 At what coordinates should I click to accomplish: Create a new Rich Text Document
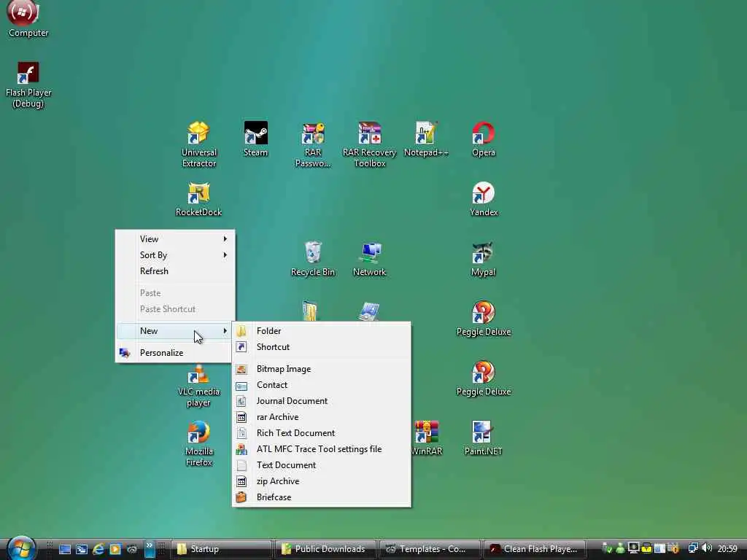pos(321,433)
